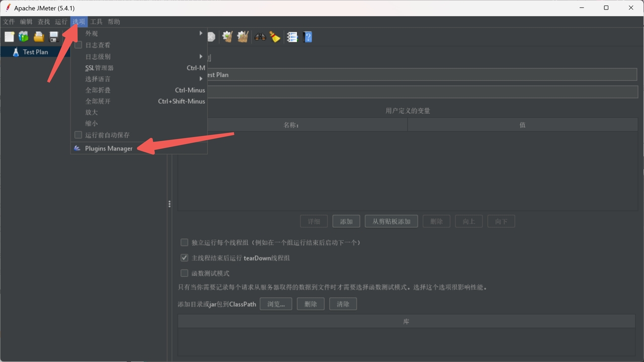The height and width of the screenshot is (362, 644).
Task: Click the 清除 button for ClassPath
Action: [x=343, y=304]
